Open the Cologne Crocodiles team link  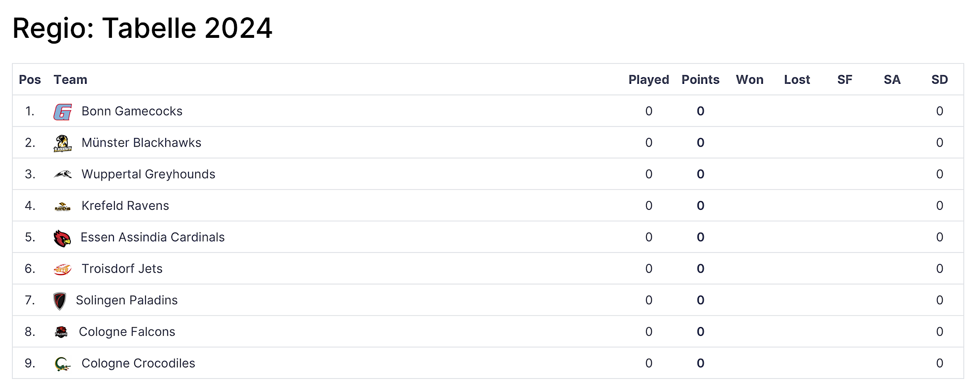pyautogui.click(x=138, y=363)
